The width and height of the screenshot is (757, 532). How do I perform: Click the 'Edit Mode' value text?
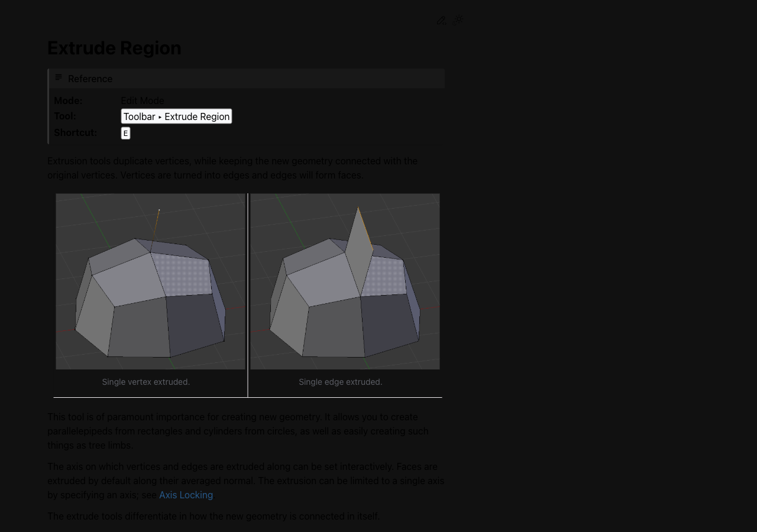pos(143,100)
